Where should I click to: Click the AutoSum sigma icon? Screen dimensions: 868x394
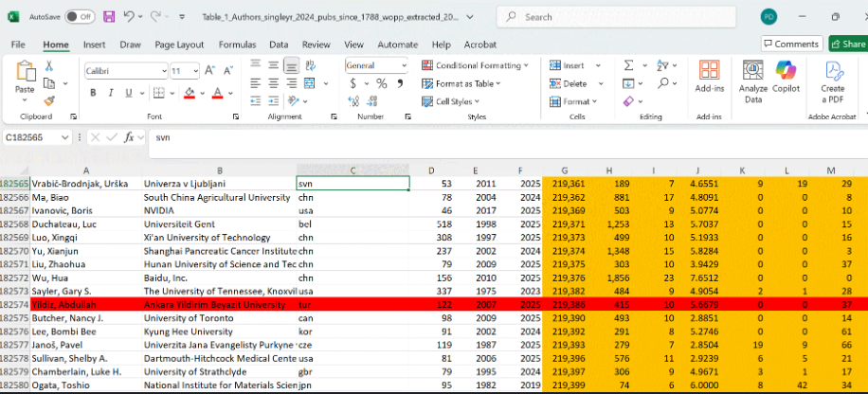[626, 65]
